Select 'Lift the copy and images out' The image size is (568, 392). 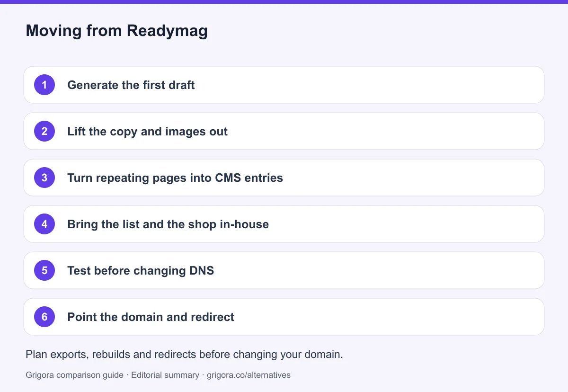tap(284, 131)
